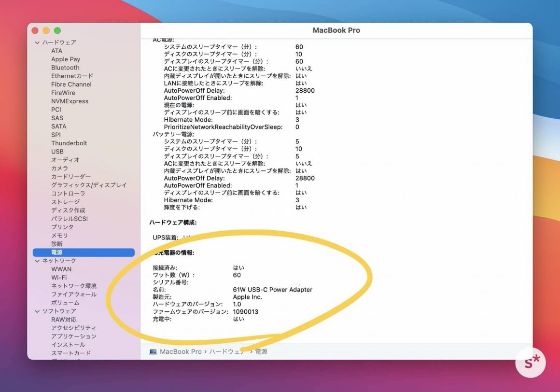This screenshot has width=560, height=392.
Task: Open アプリケーション under software
Action: pyautogui.click(x=74, y=336)
